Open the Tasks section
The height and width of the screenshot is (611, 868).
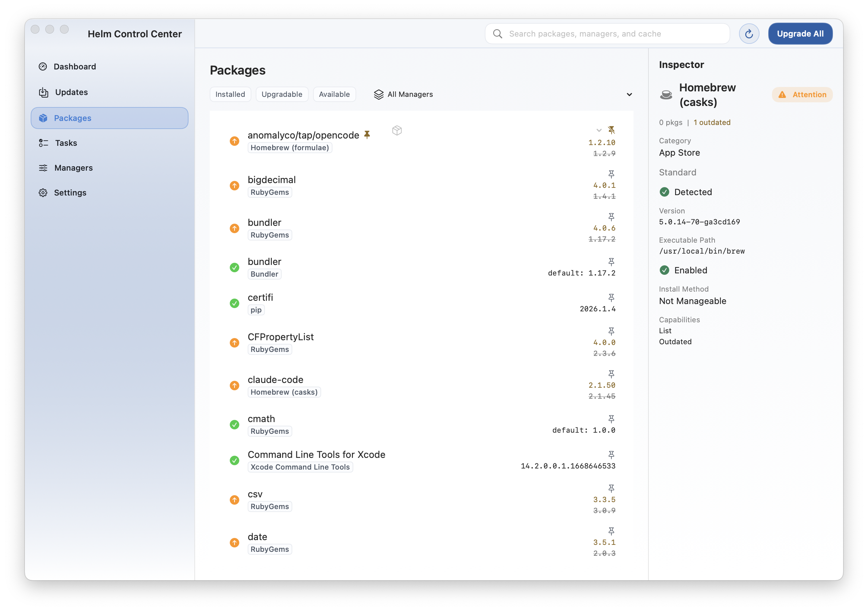[66, 143]
